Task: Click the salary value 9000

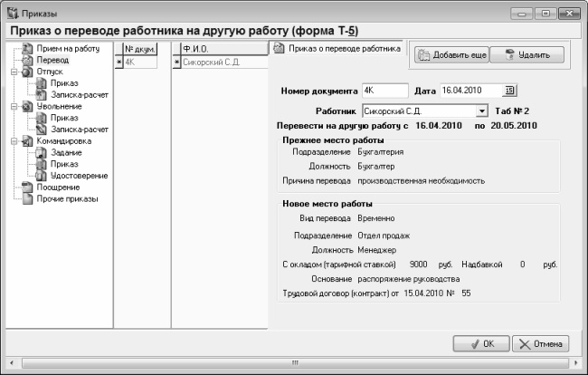Action: click(419, 264)
